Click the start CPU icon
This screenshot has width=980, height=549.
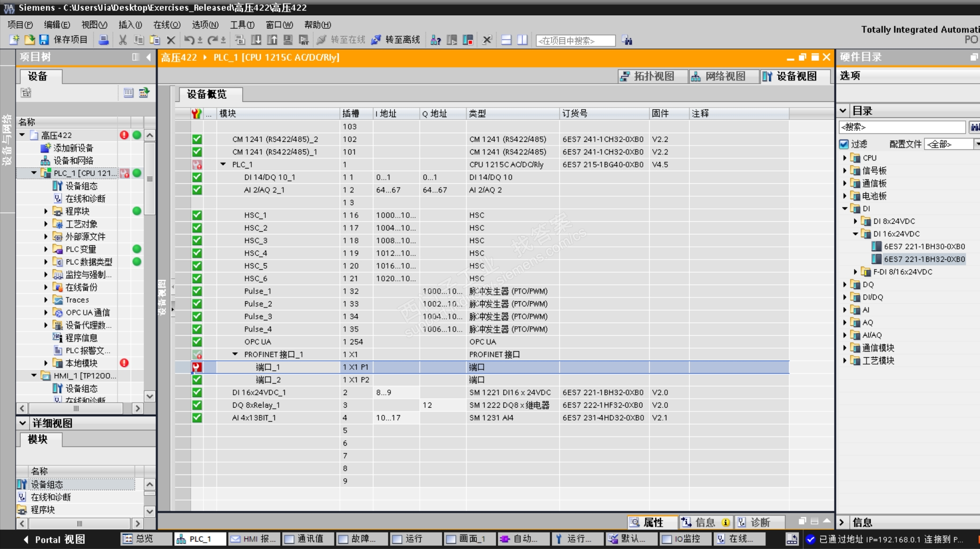[x=452, y=40]
